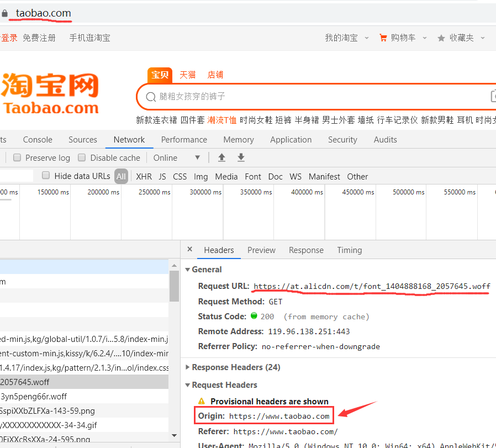
Task: Click the upload HAR arrow icon
Action: pyautogui.click(x=221, y=157)
